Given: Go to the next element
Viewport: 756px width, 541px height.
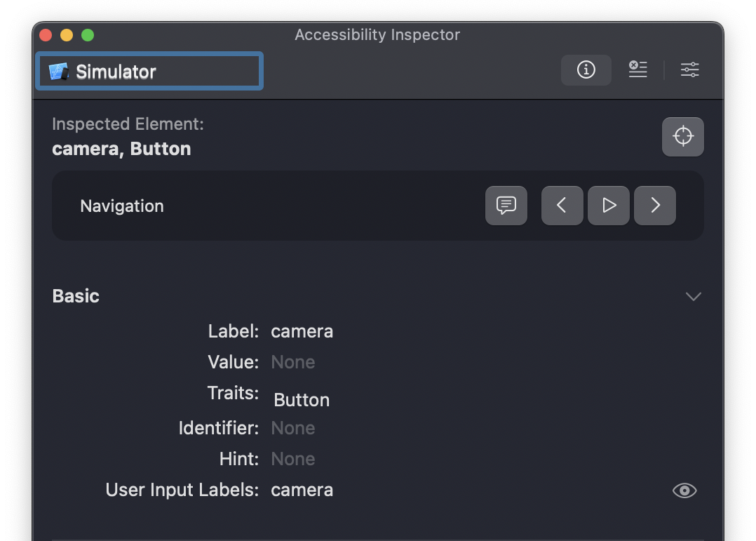Looking at the screenshot, I should click(655, 206).
